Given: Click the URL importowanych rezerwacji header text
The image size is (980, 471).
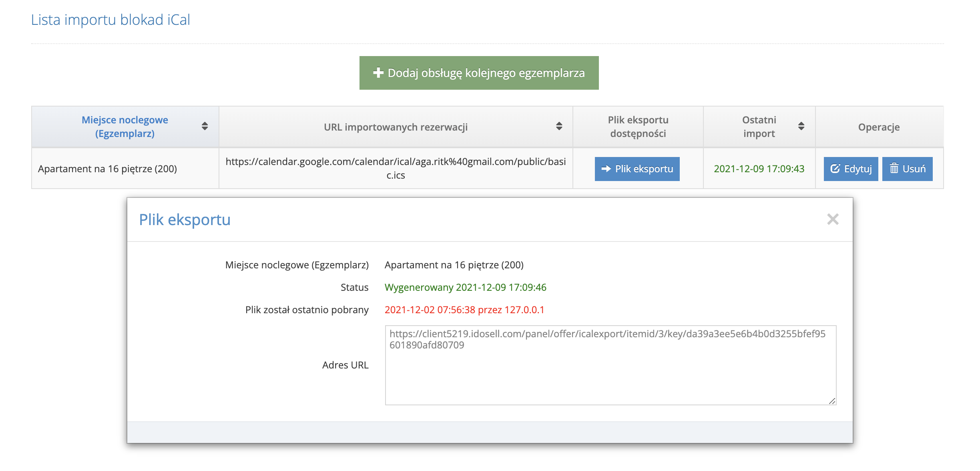Looking at the screenshot, I should [396, 127].
